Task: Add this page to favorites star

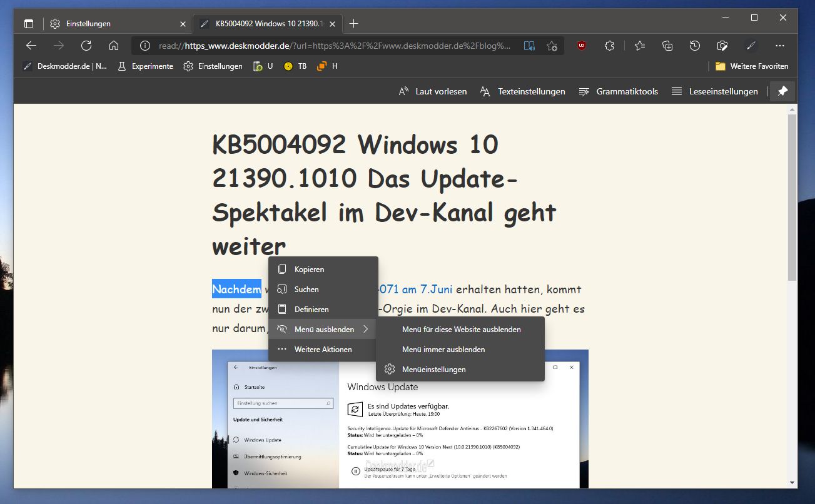Action: pyautogui.click(x=552, y=46)
